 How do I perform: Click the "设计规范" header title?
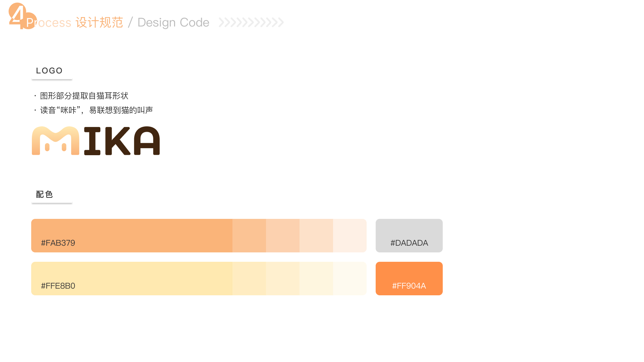[x=99, y=22]
